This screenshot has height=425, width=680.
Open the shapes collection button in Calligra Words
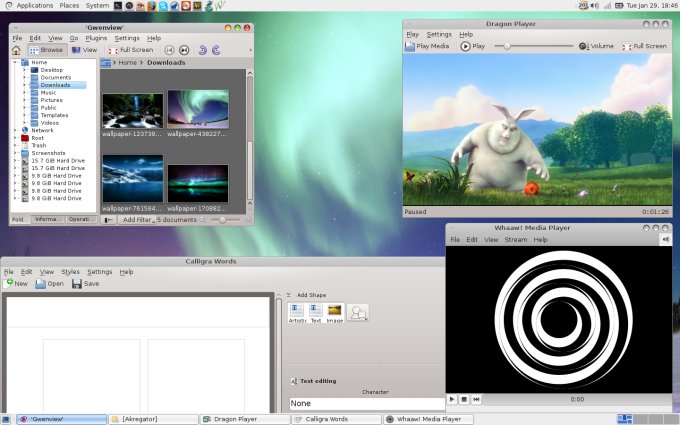point(358,313)
